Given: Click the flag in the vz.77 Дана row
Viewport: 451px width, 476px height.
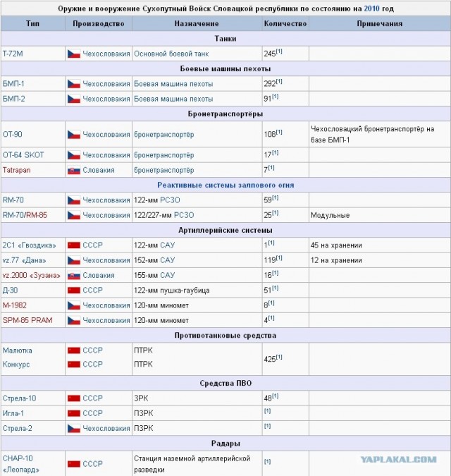Looking at the screenshot, I should click(74, 260).
